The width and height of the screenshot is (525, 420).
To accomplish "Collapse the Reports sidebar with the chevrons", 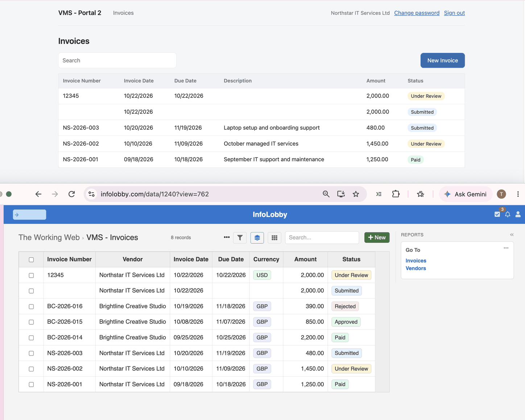I will coord(512,235).
